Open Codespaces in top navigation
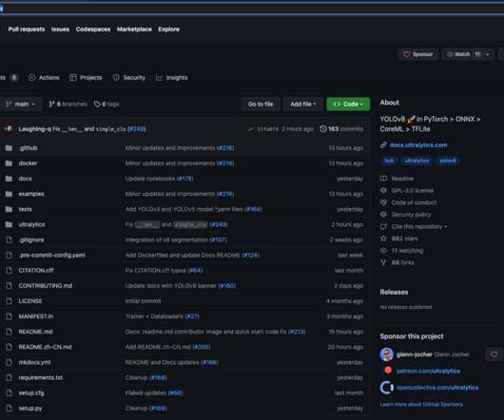 coord(93,29)
